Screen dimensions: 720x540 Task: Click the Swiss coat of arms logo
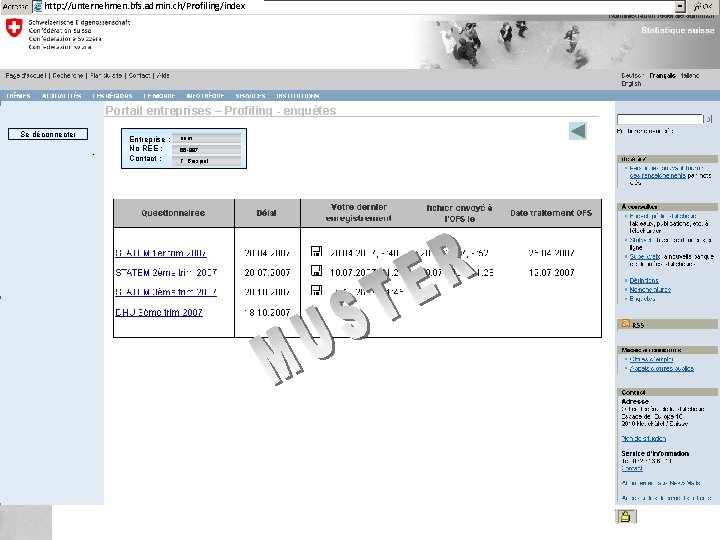click(14, 28)
